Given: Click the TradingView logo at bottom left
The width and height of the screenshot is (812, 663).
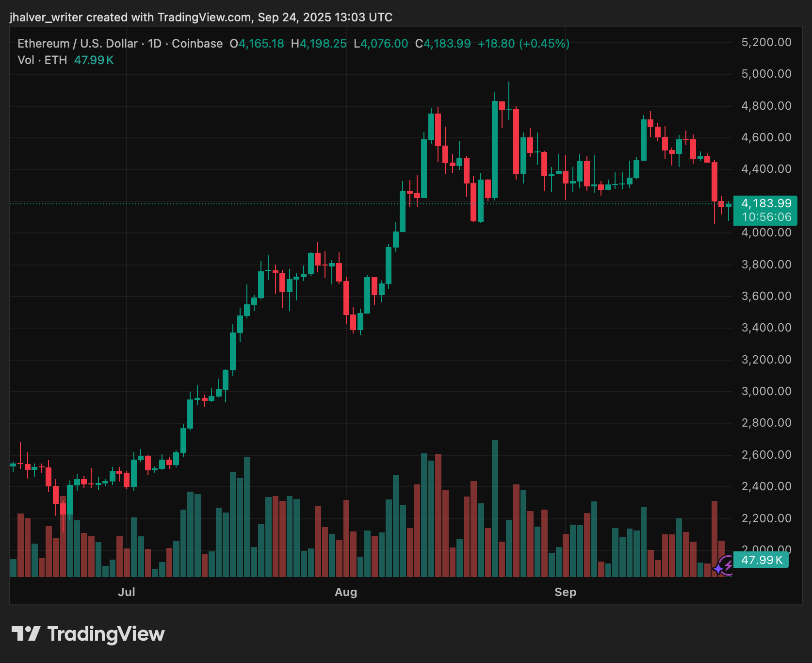Looking at the screenshot, I should click(88, 634).
